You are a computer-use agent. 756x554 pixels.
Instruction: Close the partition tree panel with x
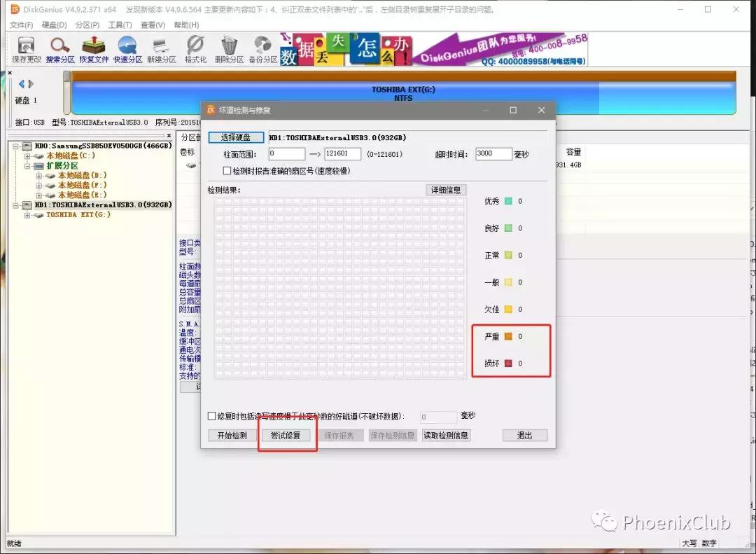click(169, 136)
